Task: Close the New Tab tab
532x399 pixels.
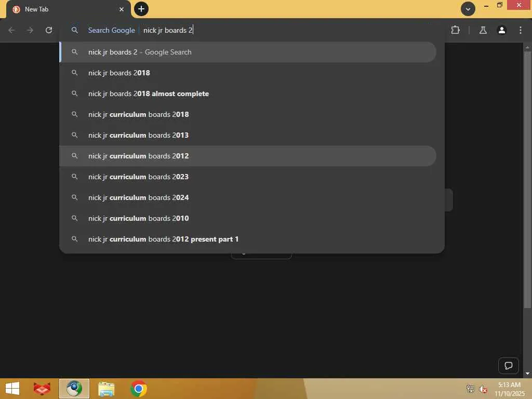Action: pos(122,9)
